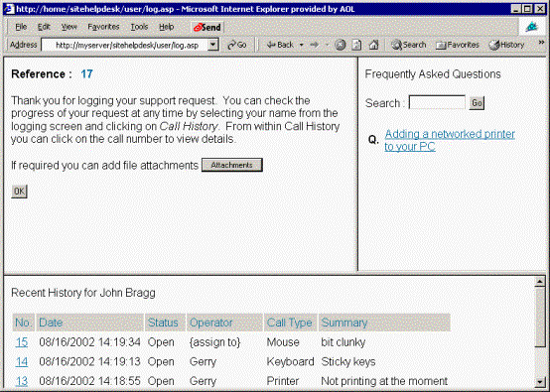Click the Date column header
The image size is (550, 392).
click(x=90, y=323)
